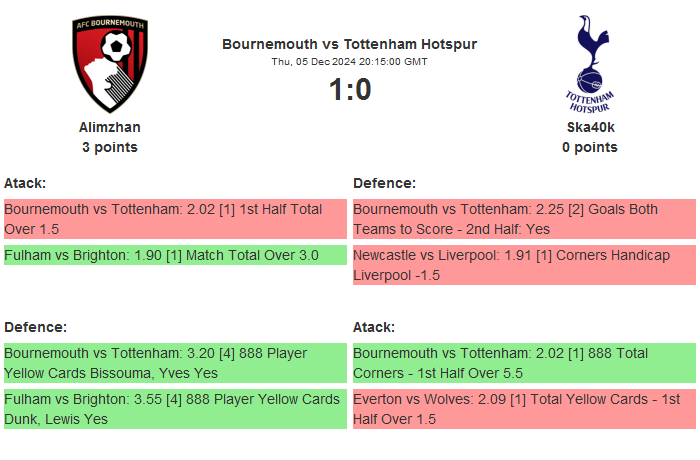
Task: Click Alimzhan's 3 points label
Action: (110, 147)
